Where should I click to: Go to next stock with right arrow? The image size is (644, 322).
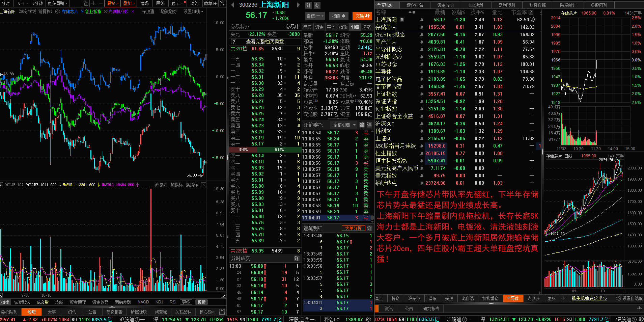point(299,5)
